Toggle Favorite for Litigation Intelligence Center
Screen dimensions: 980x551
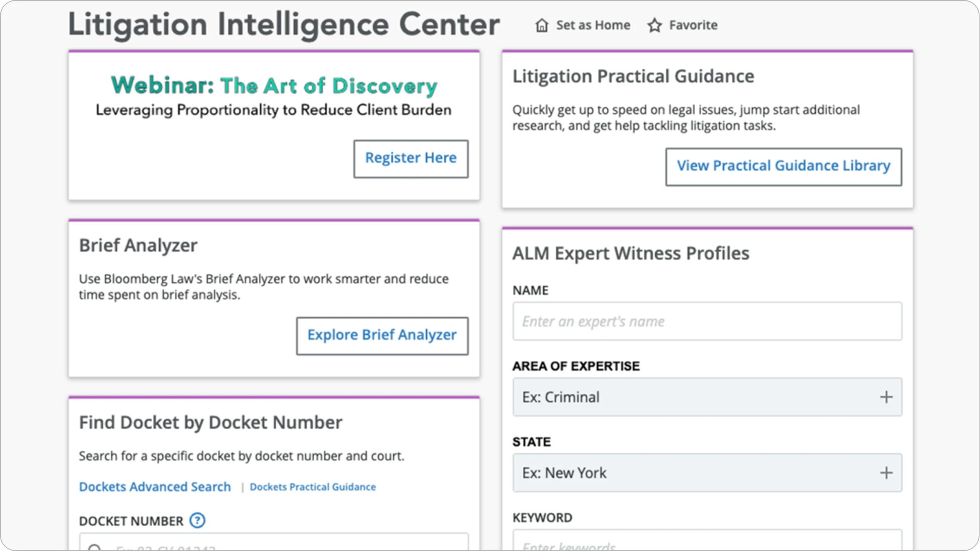tap(682, 25)
